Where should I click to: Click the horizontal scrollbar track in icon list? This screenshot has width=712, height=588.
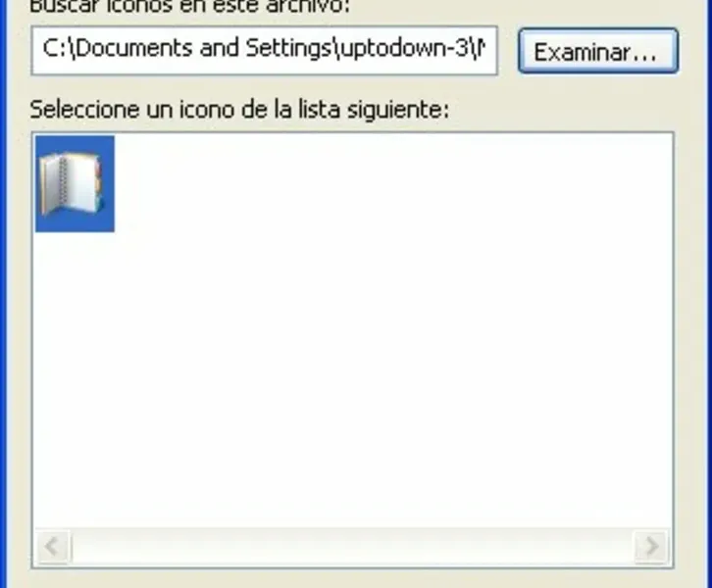coord(352,546)
